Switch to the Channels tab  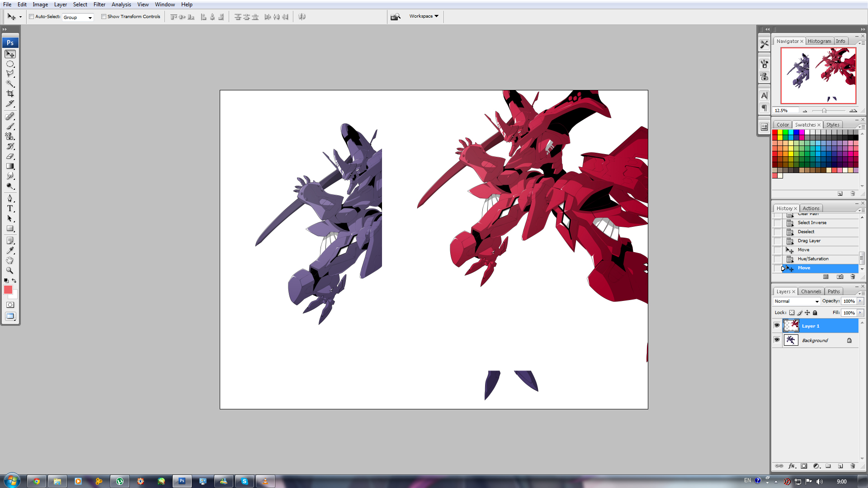811,291
